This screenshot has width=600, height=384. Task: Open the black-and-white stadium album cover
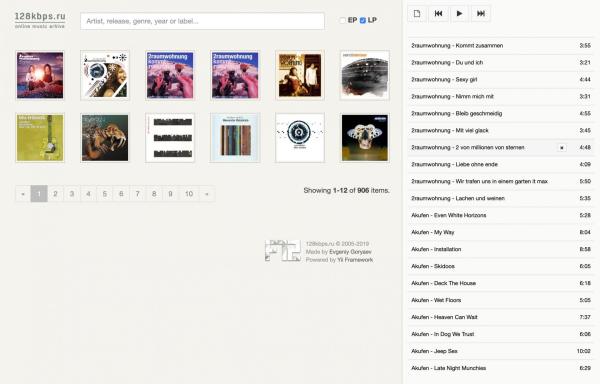365,75
